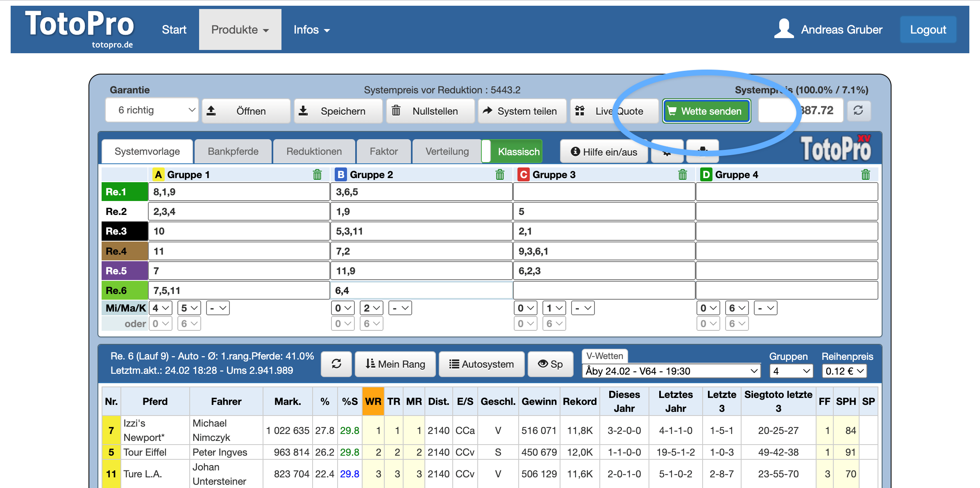Save the system with Speichern

338,111
